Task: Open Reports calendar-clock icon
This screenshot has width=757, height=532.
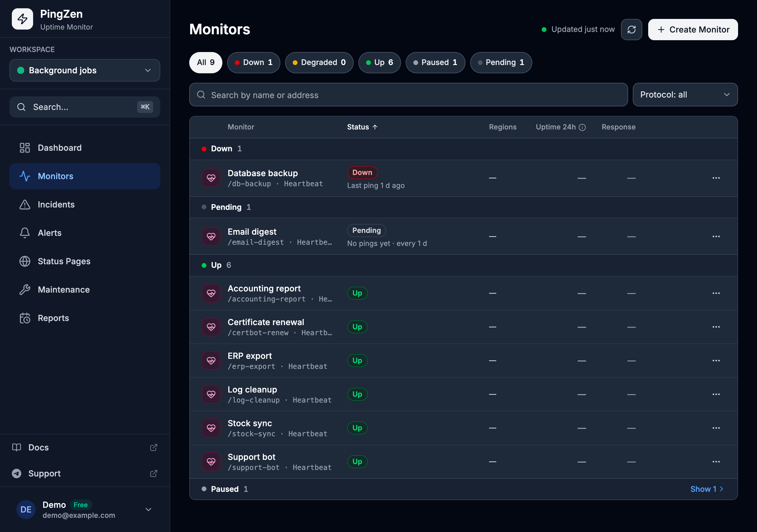Action: click(25, 318)
